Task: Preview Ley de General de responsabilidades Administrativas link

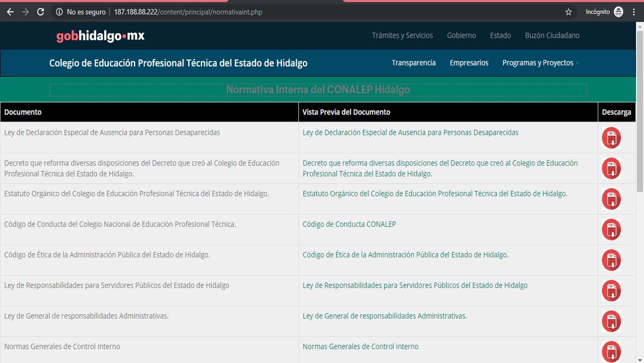Action: 385,316
